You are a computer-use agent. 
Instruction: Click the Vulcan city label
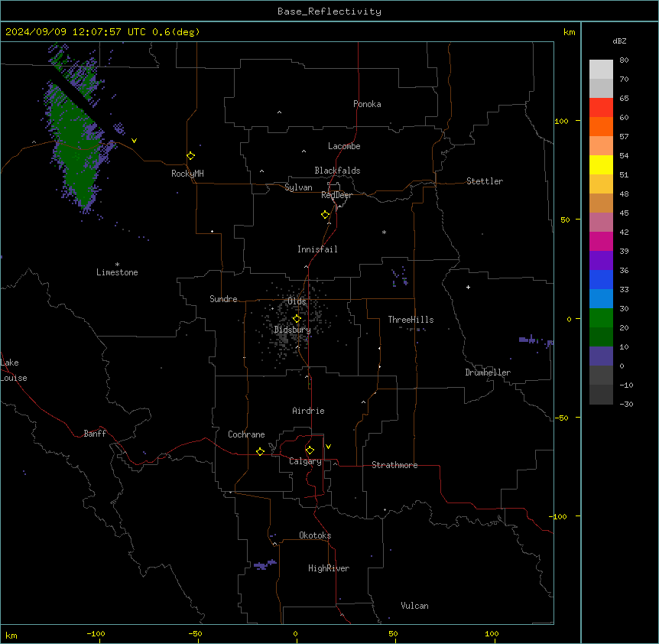[414, 606]
